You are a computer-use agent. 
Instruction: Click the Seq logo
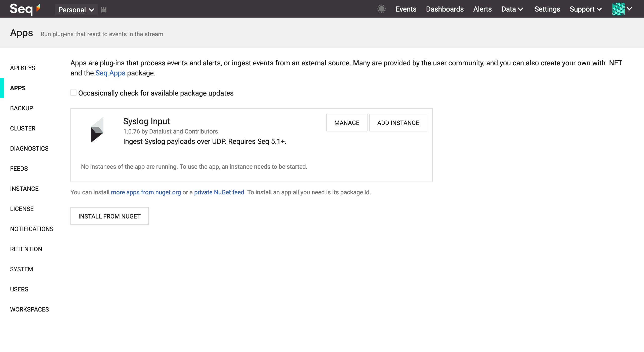[25, 9]
